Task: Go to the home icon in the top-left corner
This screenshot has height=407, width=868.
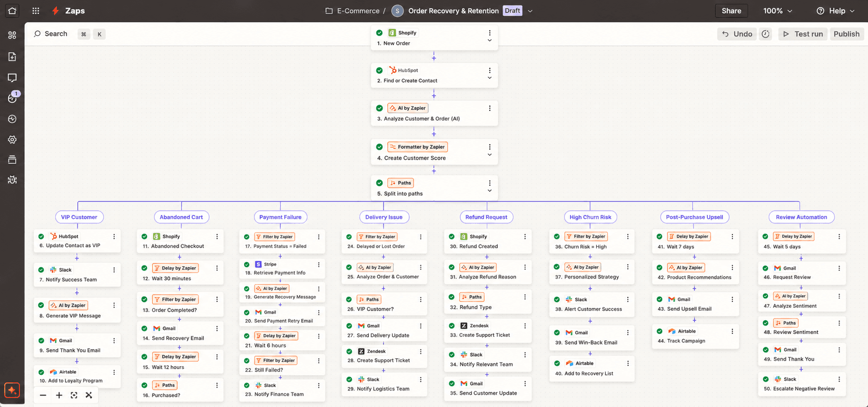Action: tap(12, 10)
